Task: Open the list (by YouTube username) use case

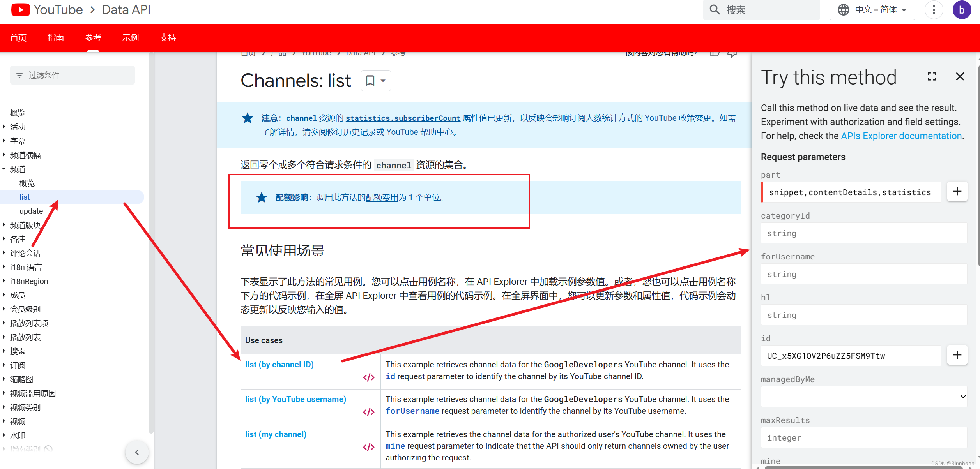Action: point(295,399)
